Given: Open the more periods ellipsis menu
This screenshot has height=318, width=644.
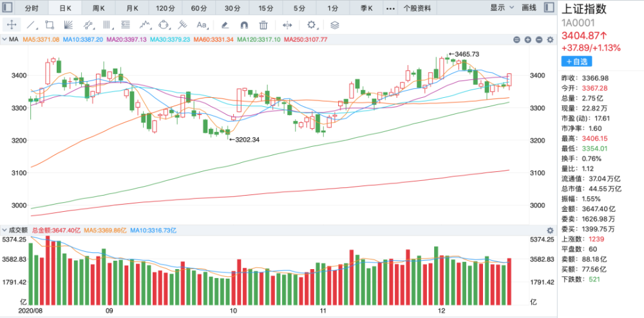Looking at the screenshot, I should 390,8.
